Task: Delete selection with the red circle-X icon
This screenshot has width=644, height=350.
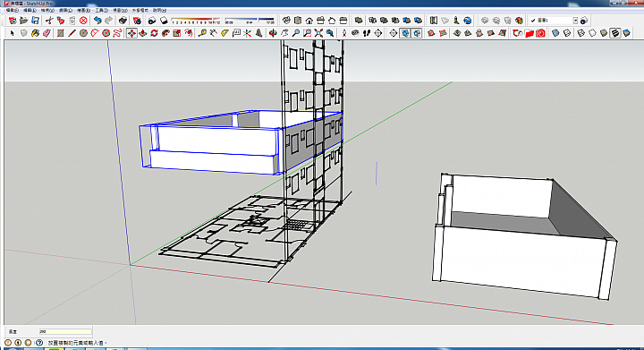Action: (83, 20)
